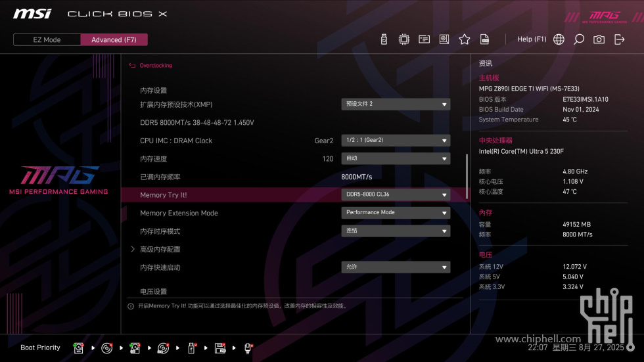
Task: Select first optical disc boot device icon
Action: [x=106, y=348]
